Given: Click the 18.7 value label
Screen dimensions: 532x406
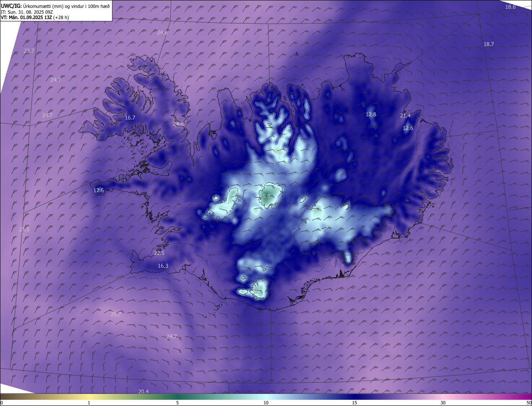Looking at the screenshot, I should click(489, 44).
